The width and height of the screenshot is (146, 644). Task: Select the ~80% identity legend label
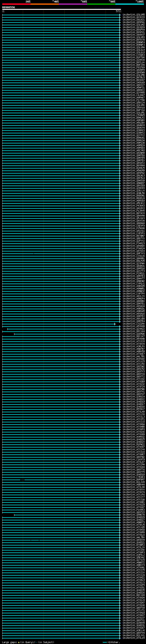(112, 2)
